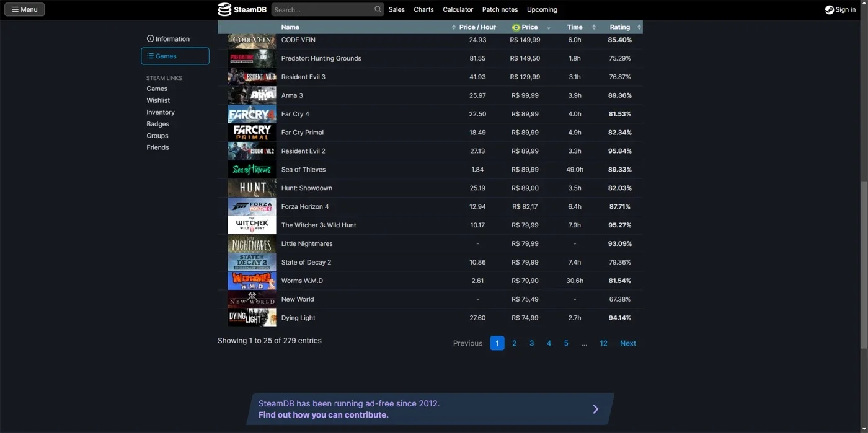The image size is (868, 433).
Task: Sort table by Rating column
Action: pos(620,27)
